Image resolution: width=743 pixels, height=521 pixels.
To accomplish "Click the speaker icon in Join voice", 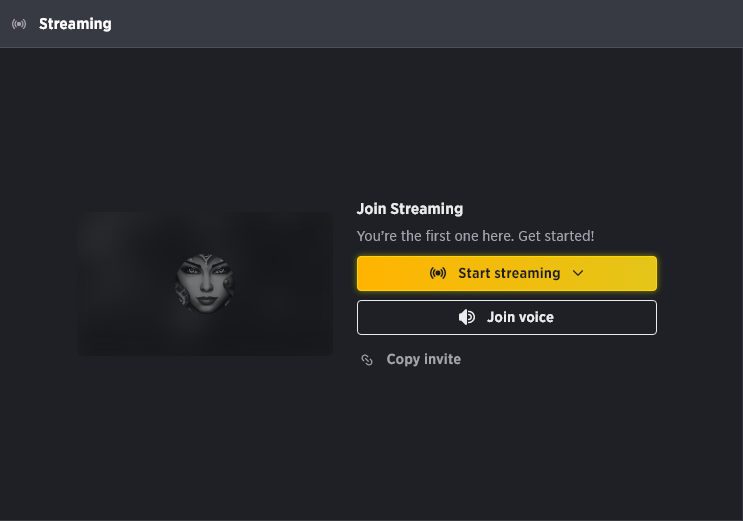I will point(467,317).
